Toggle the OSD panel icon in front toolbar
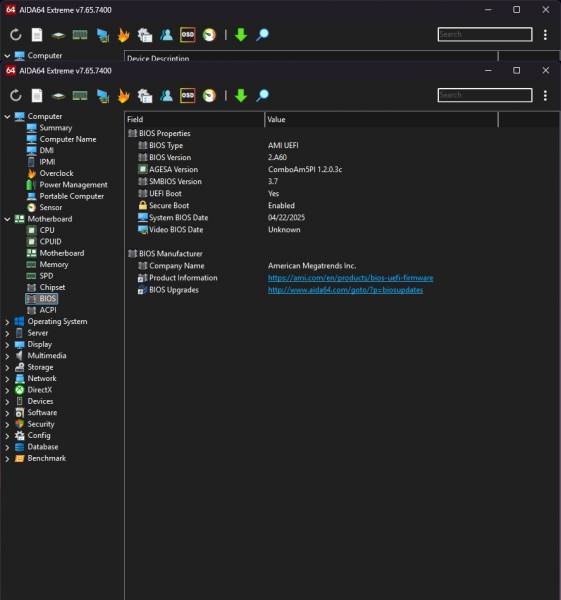Image resolution: width=561 pixels, height=600 pixels. coord(188,95)
